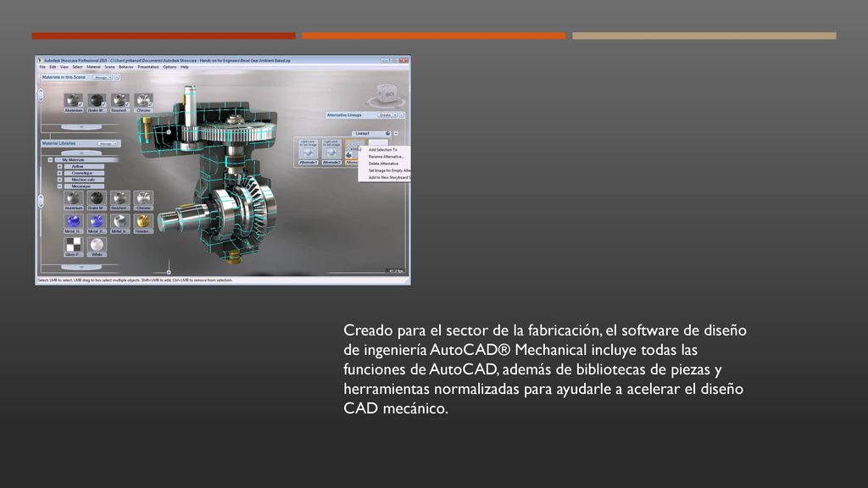The height and width of the screenshot is (488, 868).
Task: Select Brake M material in Materials in this Scene
Action: coord(97,101)
